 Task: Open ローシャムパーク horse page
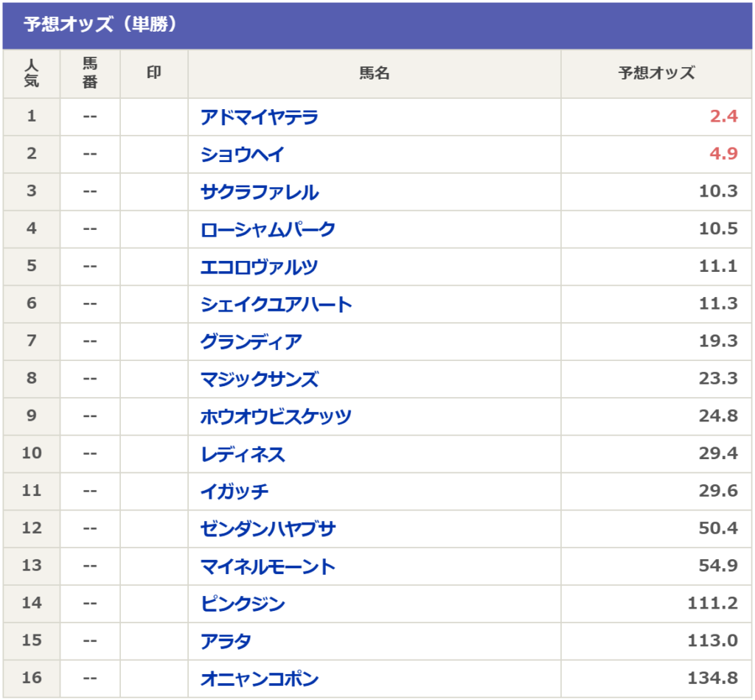tap(267, 229)
